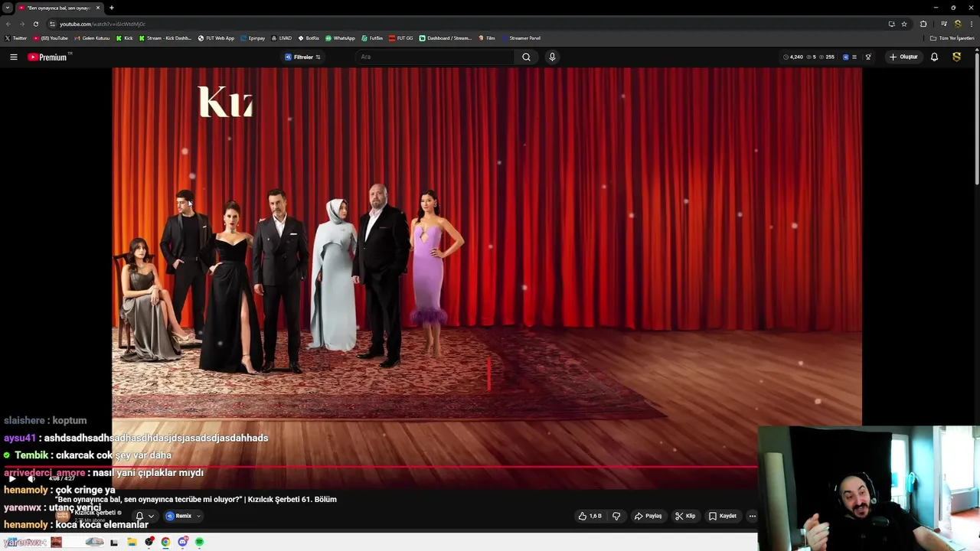
Task: Open the WhatsApp bookmark
Action: tap(340, 38)
